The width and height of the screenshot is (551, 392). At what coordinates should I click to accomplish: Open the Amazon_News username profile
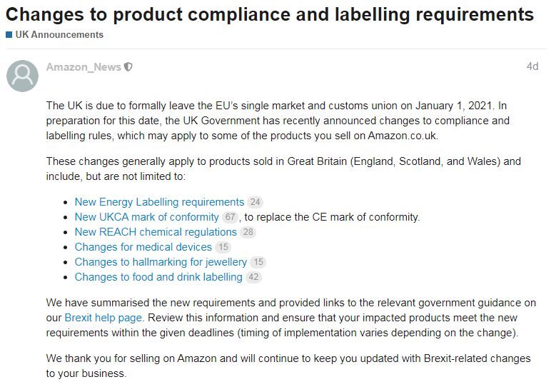[84, 67]
